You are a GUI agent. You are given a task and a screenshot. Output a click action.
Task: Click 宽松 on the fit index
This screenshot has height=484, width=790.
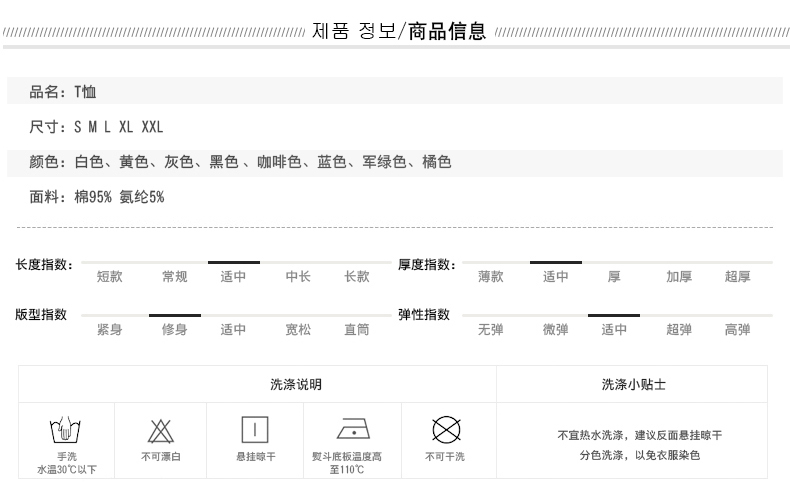click(298, 329)
